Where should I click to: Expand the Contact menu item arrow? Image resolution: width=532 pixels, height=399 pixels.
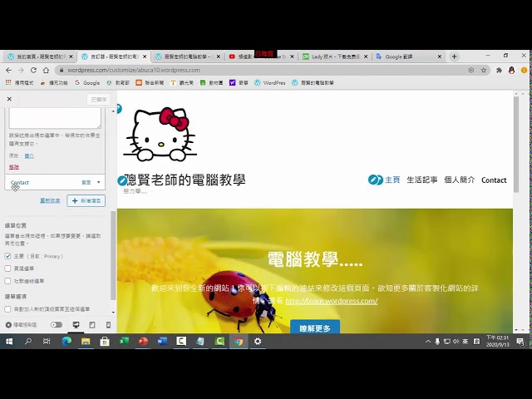[99, 183]
